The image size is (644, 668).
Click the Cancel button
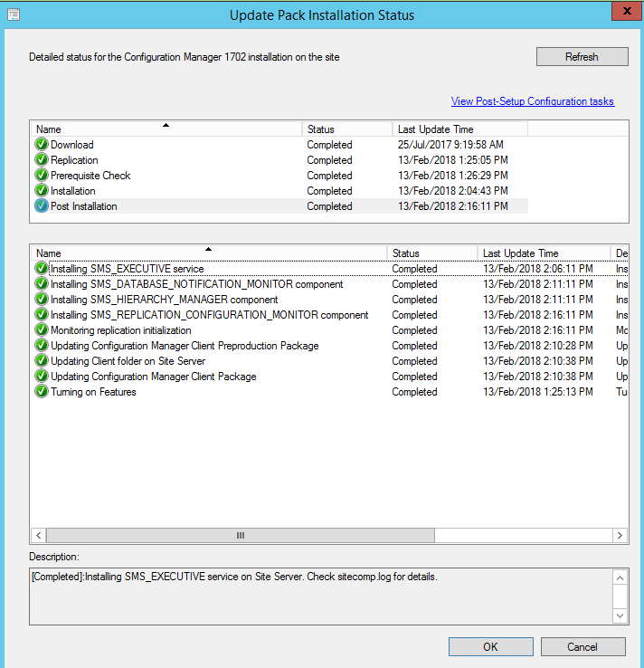[582, 646]
